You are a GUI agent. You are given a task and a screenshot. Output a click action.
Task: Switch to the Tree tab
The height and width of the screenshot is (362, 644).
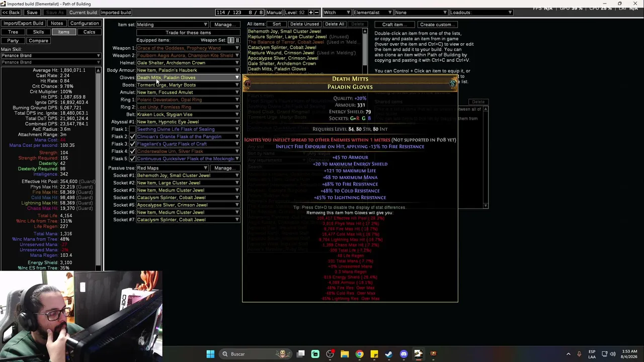pyautogui.click(x=13, y=32)
